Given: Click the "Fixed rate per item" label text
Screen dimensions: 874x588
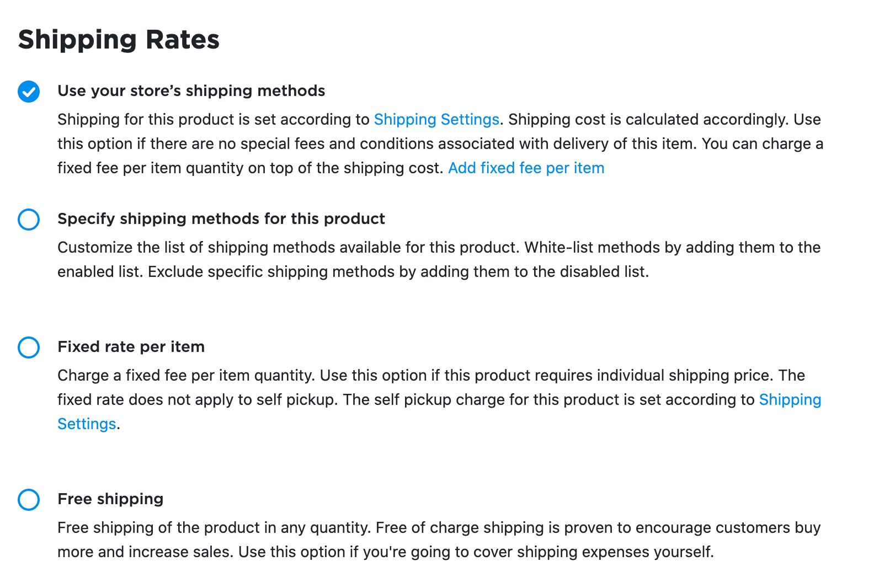Looking at the screenshot, I should tap(131, 347).
